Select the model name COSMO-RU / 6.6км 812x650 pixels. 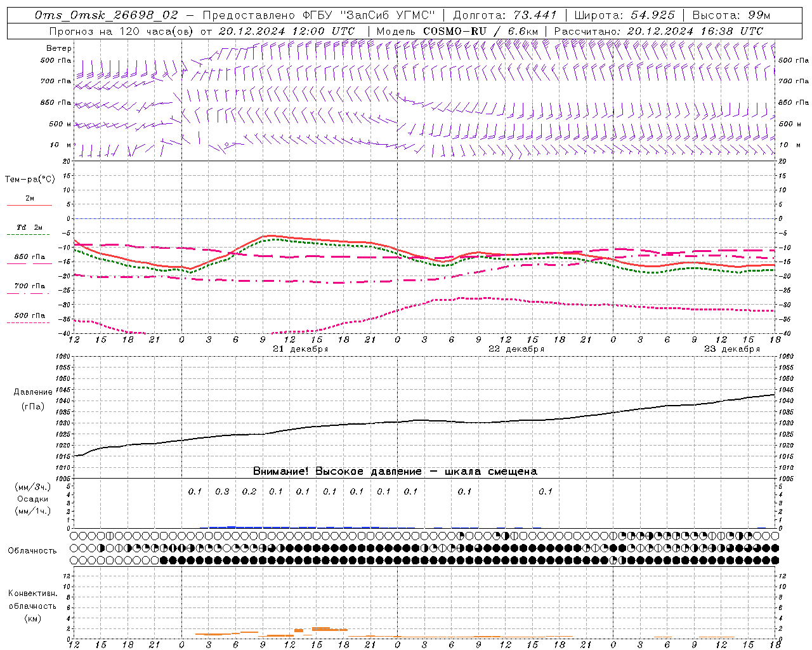[481, 31]
